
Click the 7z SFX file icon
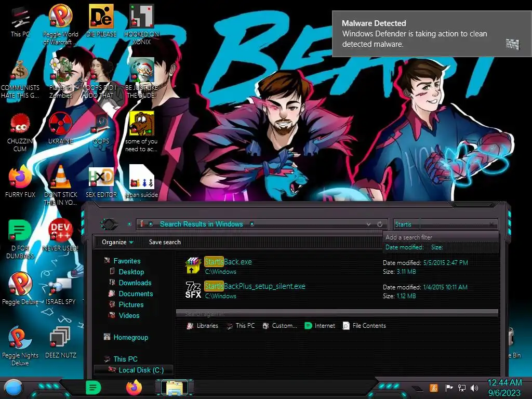pos(193,290)
